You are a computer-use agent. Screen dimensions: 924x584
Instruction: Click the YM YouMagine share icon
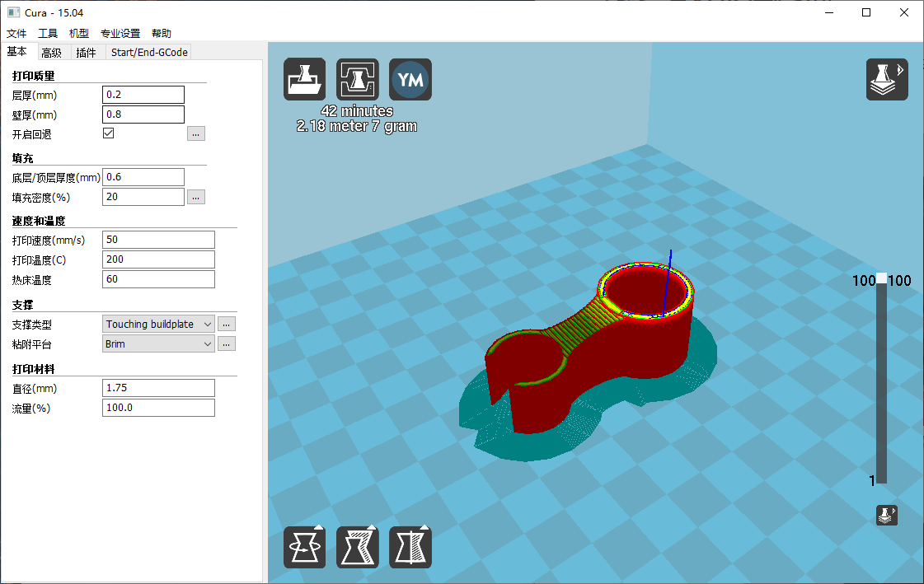(410, 79)
